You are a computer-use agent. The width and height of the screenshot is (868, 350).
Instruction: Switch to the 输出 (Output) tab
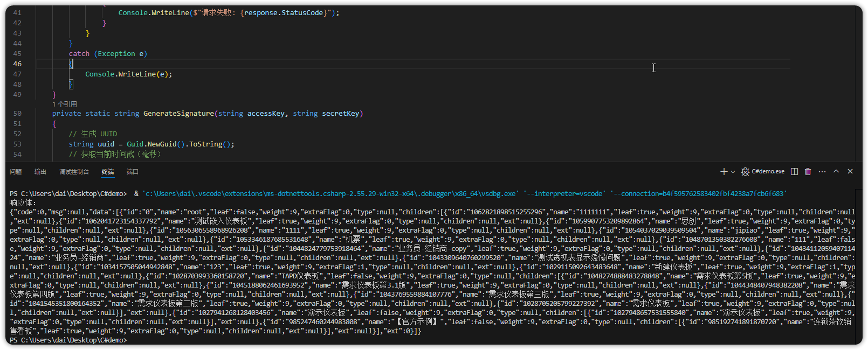[x=40, y=172]
